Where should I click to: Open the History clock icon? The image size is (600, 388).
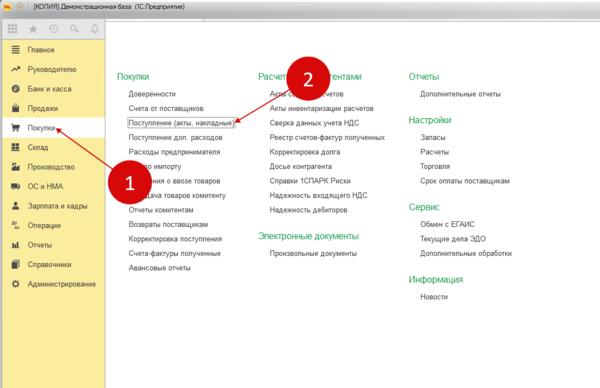pos(54,29)
